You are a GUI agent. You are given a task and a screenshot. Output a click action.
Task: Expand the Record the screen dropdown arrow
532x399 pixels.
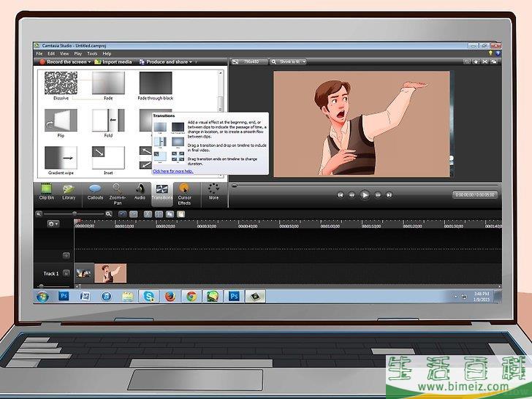(x=90, y=62)
